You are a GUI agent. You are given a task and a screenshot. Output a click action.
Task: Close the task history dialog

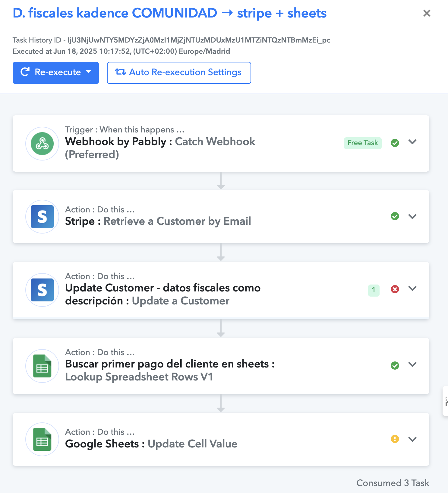427,13
